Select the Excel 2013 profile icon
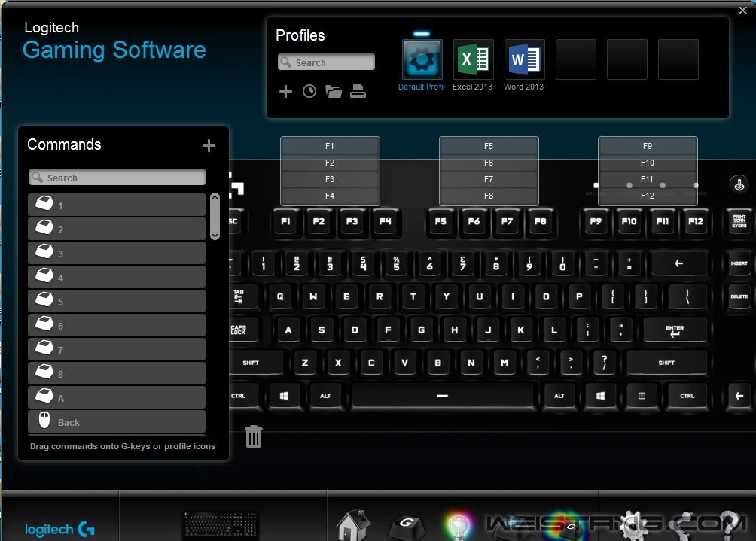756x541 pixels. 473,59
